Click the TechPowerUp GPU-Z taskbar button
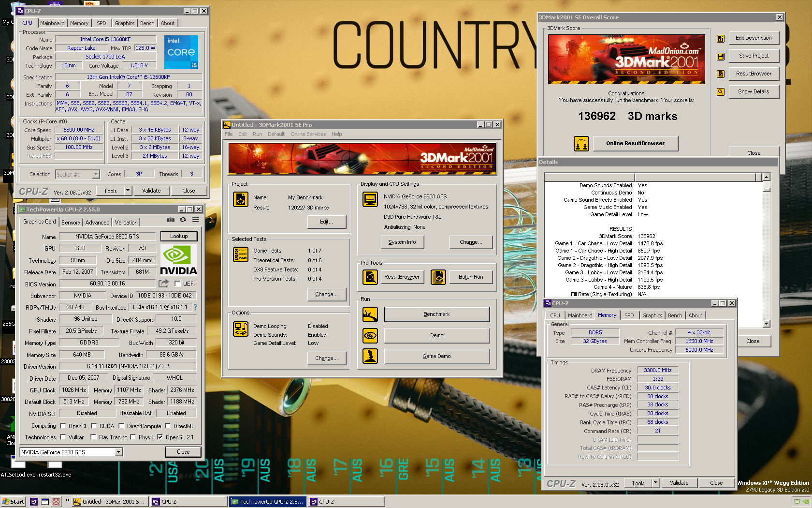The width and height of the screenshot is (812, 508). pos(268,502)
